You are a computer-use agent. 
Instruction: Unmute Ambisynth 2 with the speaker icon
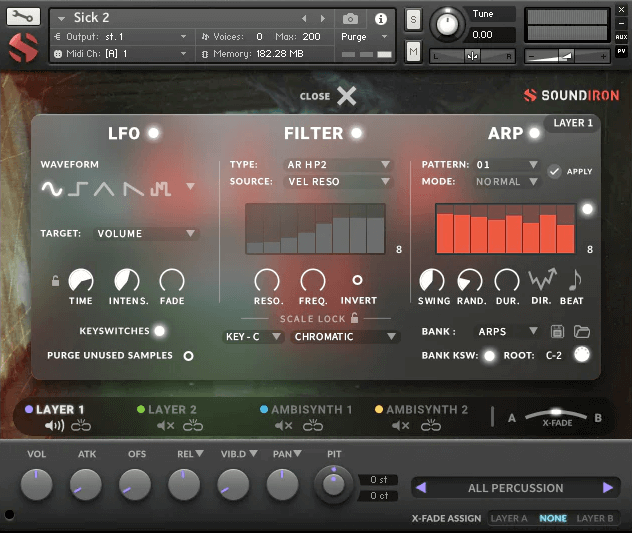point(401,425)
